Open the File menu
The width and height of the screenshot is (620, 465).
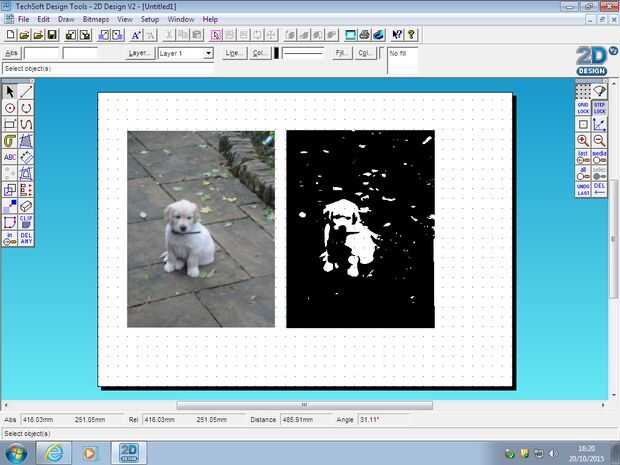coord(23,19)
